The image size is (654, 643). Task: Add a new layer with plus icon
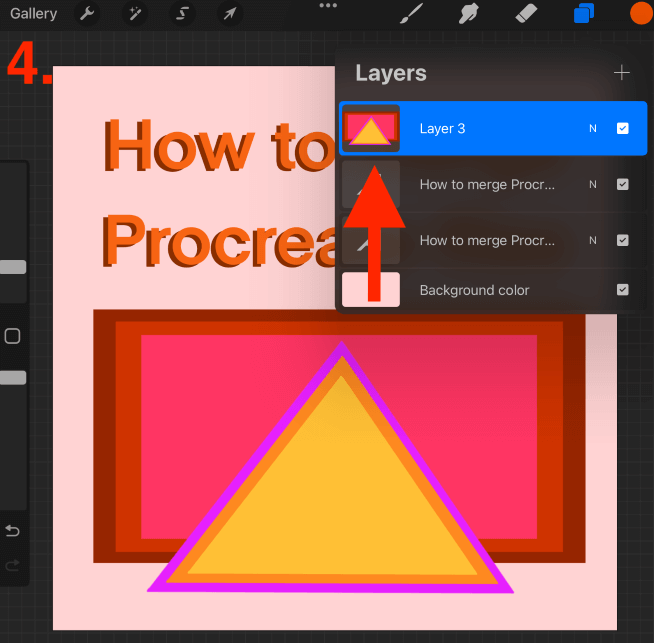click(x=621, y=73)
